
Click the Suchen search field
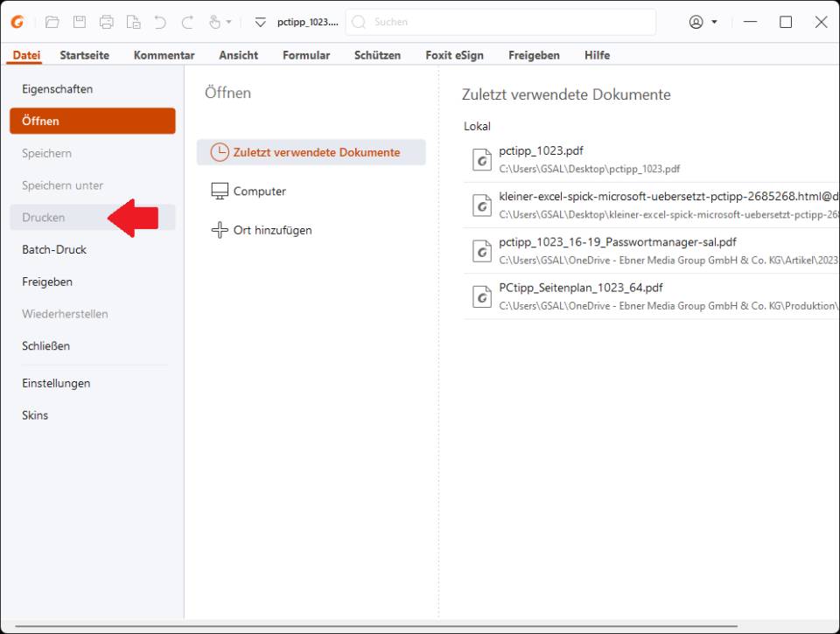click(499, 22)
